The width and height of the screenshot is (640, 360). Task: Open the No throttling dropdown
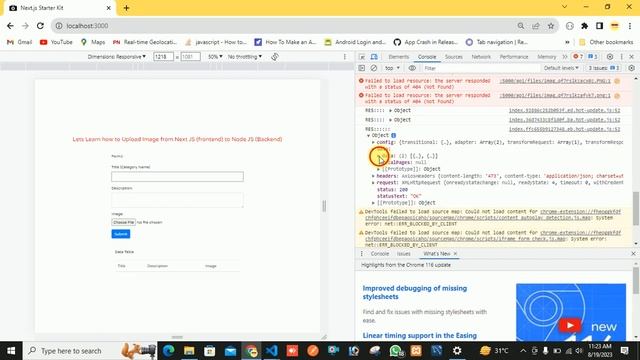pos(244,57)
